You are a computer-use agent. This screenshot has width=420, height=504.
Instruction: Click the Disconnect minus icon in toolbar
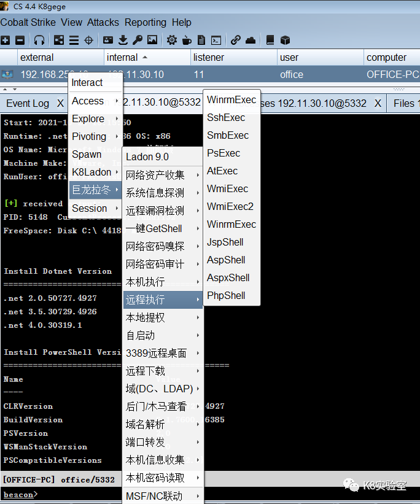point(20,40)
